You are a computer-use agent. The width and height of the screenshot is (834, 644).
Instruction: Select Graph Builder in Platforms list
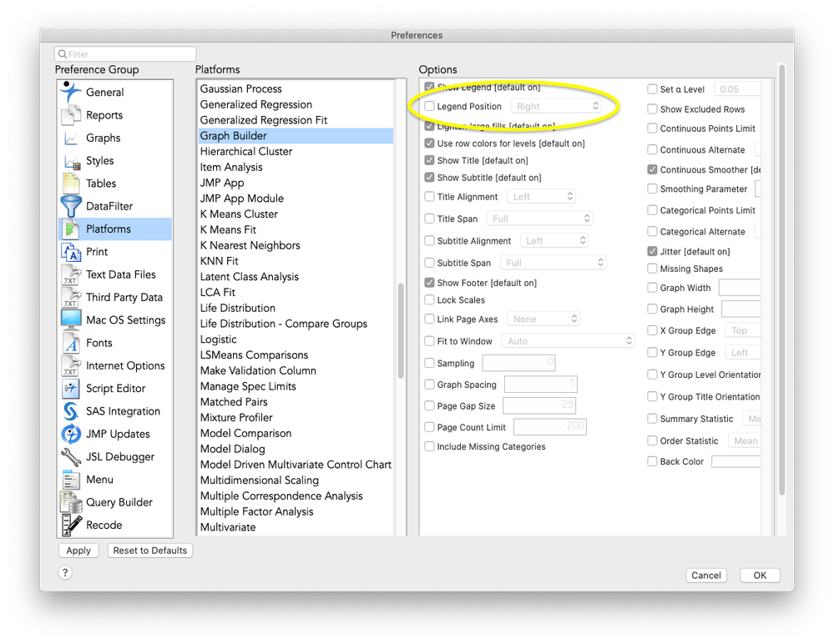pyautogui.click(x=296, y=136)
